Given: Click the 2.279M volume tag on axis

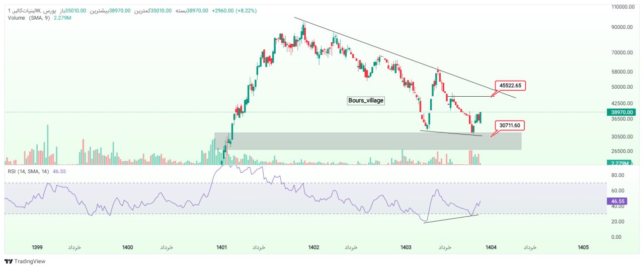Looking at the screenshot, I should pos(623,163).
